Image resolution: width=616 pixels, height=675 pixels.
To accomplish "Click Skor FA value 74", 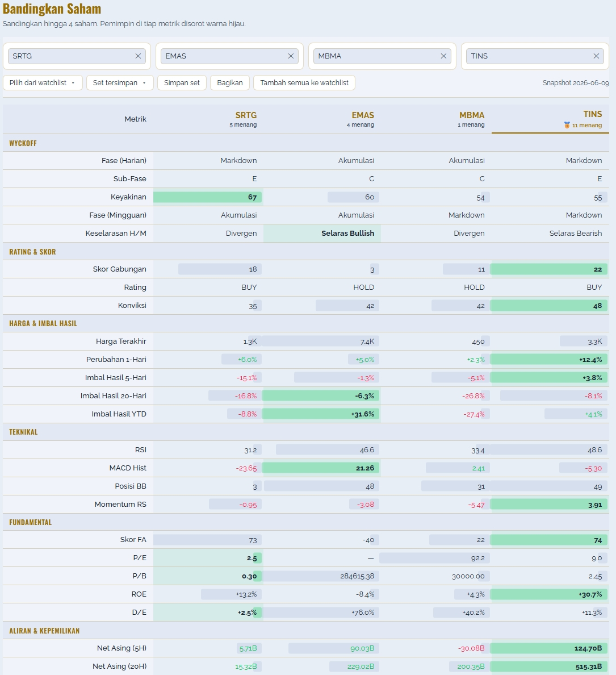I will (x=549, y=540).
